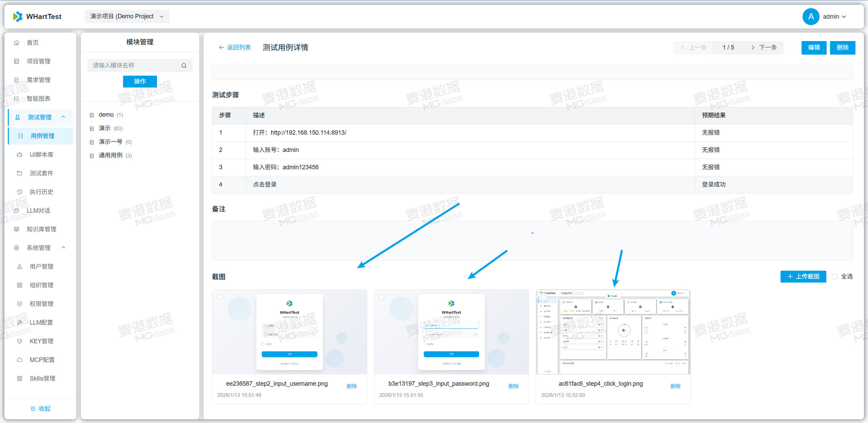Click the WHartTest logo icon
Screen dimensions: 868x423
(x=18, y=16)
